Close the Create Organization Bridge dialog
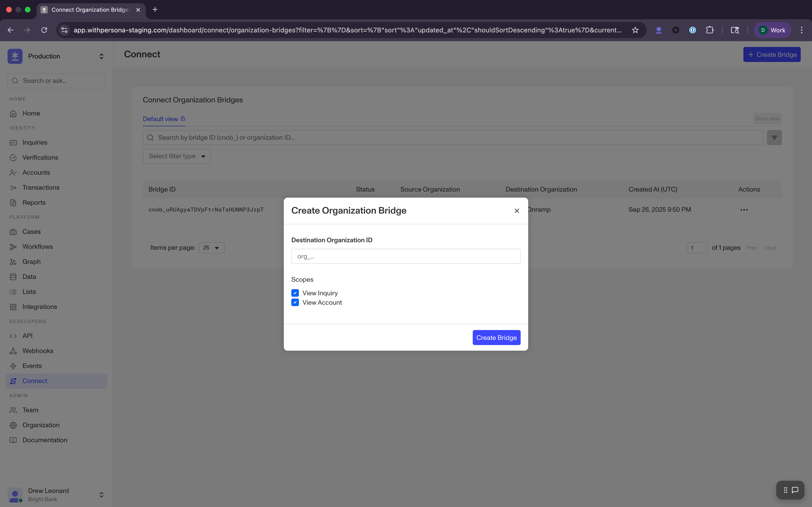 517,211
